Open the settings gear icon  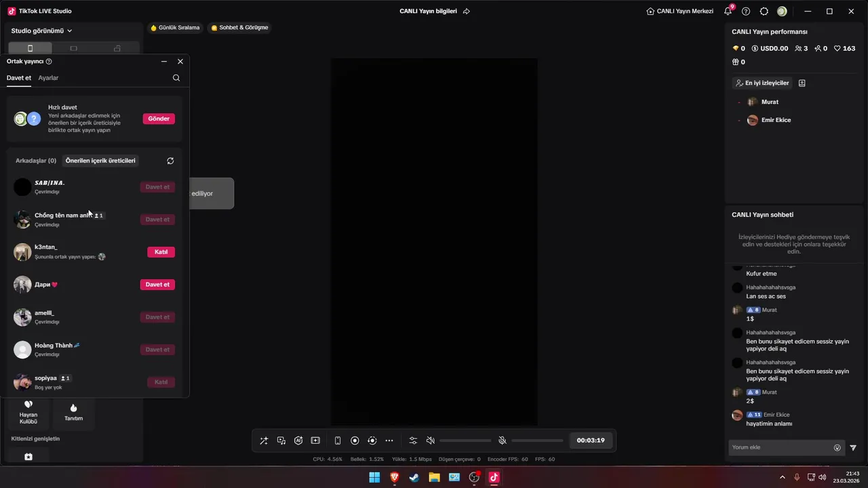[764, 12]
